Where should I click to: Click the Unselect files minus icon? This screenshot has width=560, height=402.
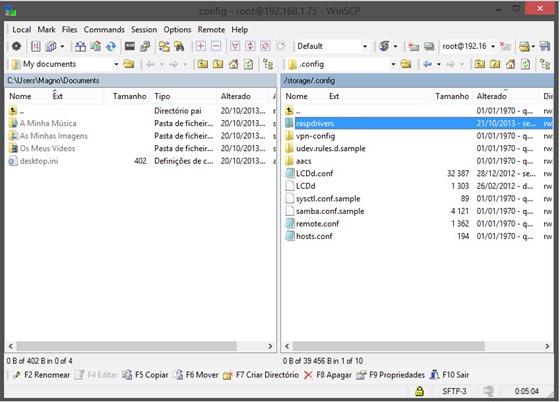pyautogui.click(x=216, y=46)
